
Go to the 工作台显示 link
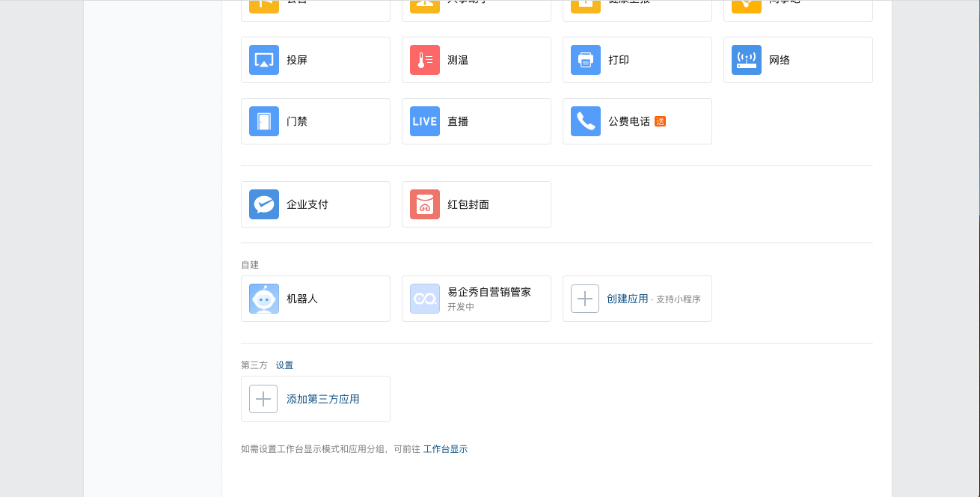[445, 449]
